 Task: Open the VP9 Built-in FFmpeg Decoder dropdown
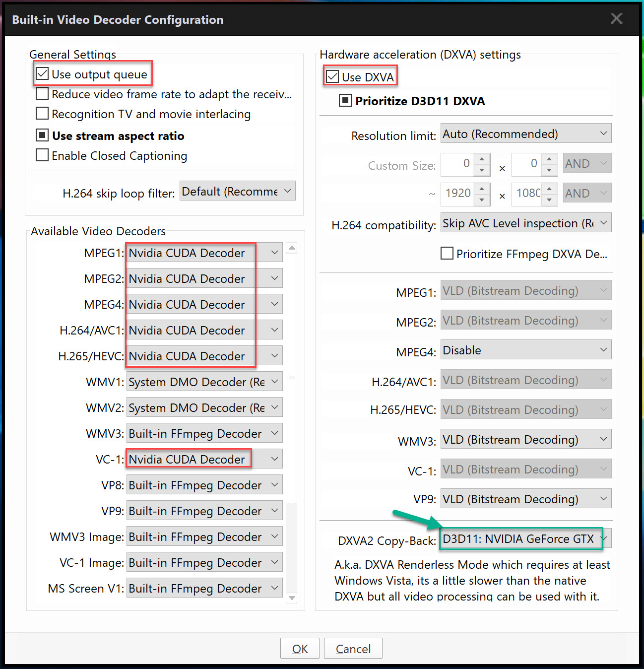click(204, 511)
